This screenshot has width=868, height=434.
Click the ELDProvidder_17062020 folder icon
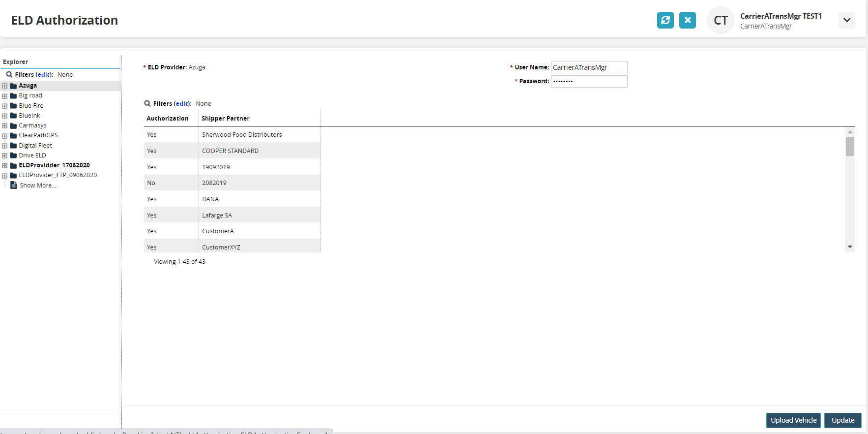click(x=14, y=165)
